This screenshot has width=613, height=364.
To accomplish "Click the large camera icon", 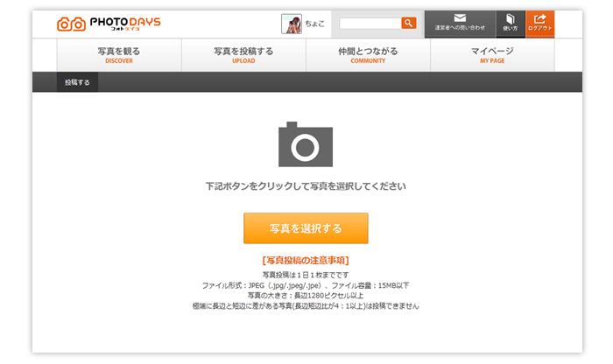I will 306,144.
